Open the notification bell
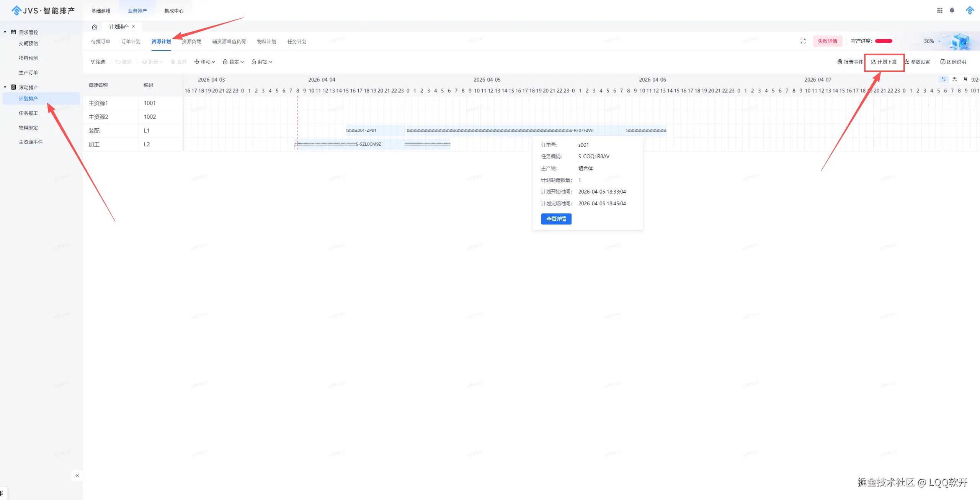Screen dimensions: 980x500 [x=952, y=10]
